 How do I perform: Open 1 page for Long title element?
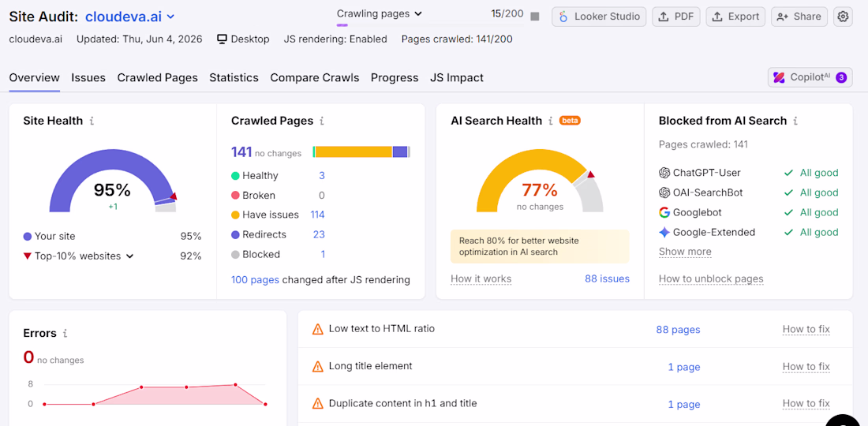[684, 367]
